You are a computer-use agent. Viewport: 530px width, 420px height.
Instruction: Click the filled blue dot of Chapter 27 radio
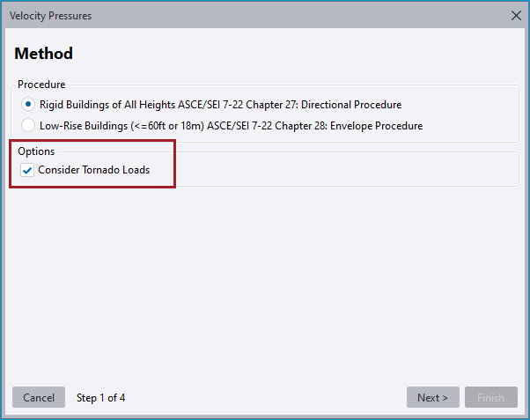28,104
